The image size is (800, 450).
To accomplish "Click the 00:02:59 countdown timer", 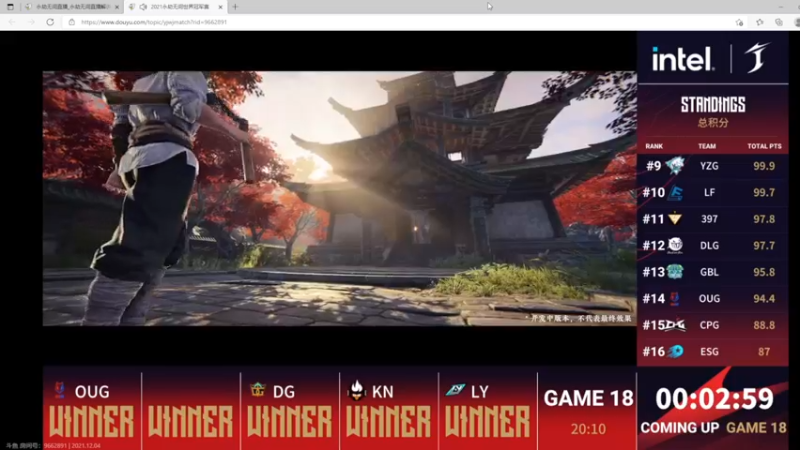I will [714, 398].
